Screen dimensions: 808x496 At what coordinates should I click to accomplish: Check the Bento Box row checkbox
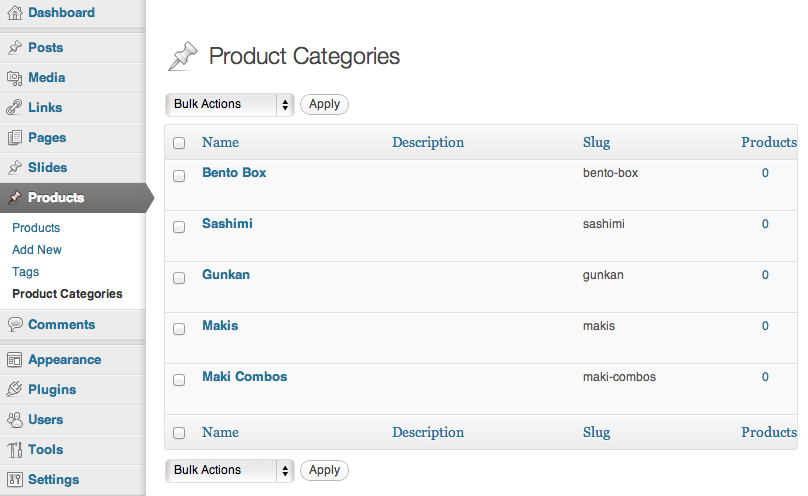point(179,176)
